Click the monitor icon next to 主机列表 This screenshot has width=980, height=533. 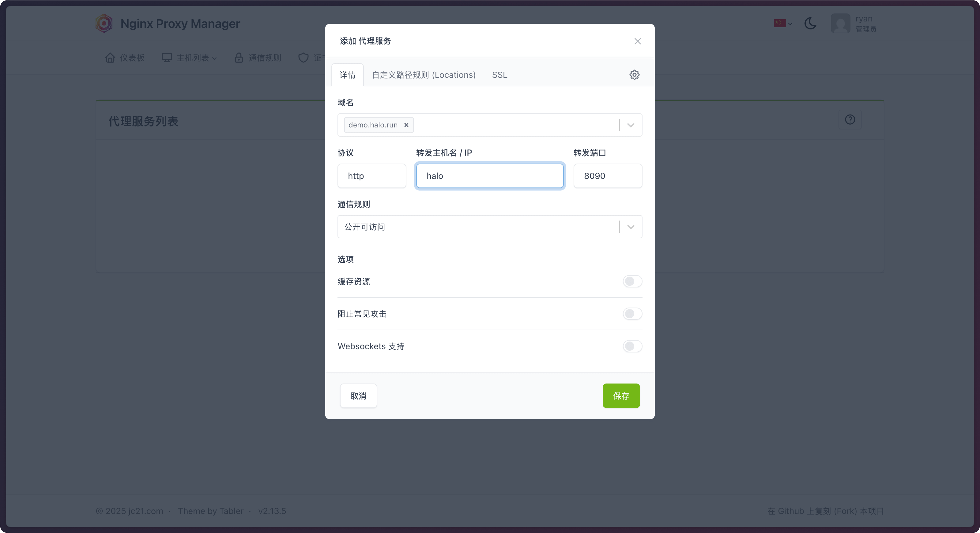click(x=167, y=58)
